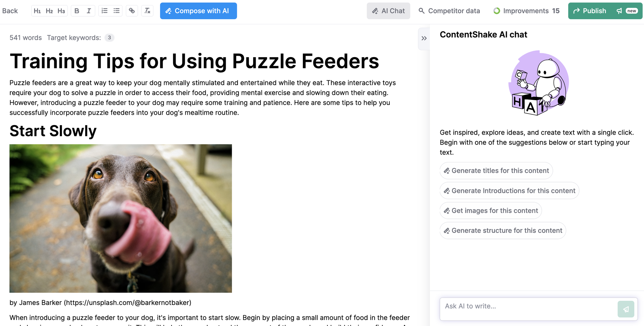Switch to Competitor data tab

pyautogui.click(x=449, y=11)
